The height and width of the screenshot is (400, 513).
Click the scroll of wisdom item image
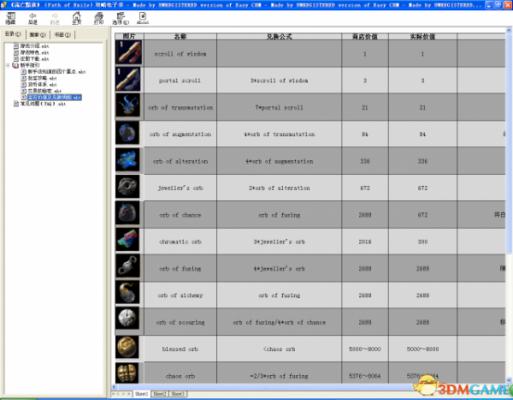[x=128, y=52]
